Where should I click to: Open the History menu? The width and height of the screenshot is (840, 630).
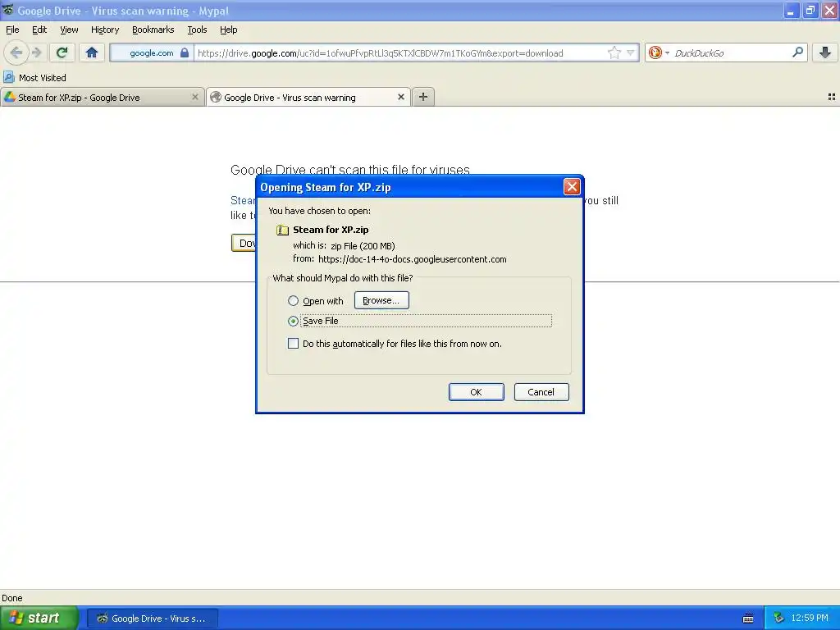(105, 30)
